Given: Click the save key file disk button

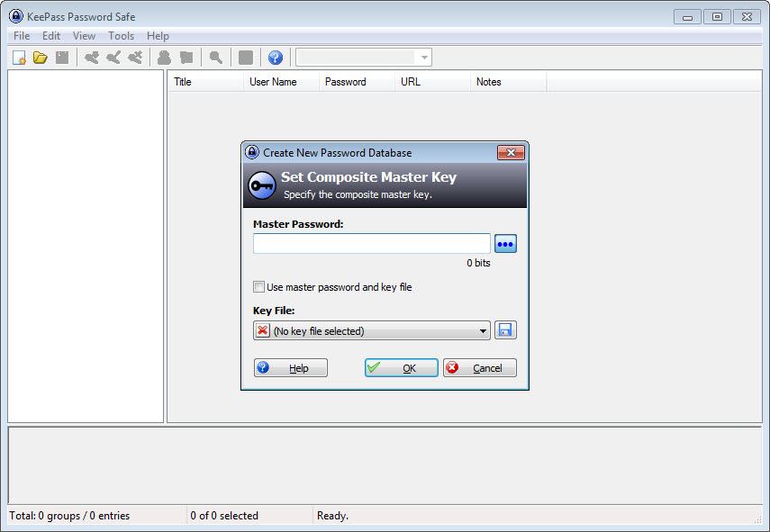Looking at the screenshot, I should tap(505, 330).
